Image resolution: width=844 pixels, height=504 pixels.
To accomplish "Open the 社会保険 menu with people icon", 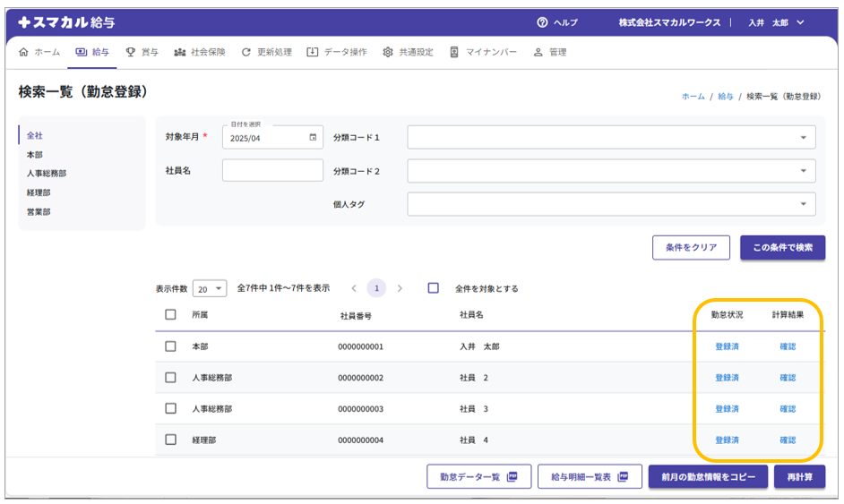I will pos(200,52).
